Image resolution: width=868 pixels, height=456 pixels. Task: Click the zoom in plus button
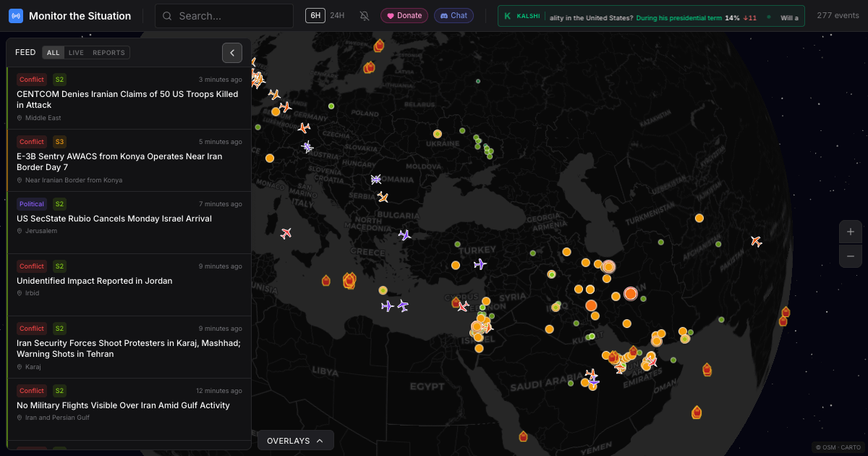click(850, 232)
